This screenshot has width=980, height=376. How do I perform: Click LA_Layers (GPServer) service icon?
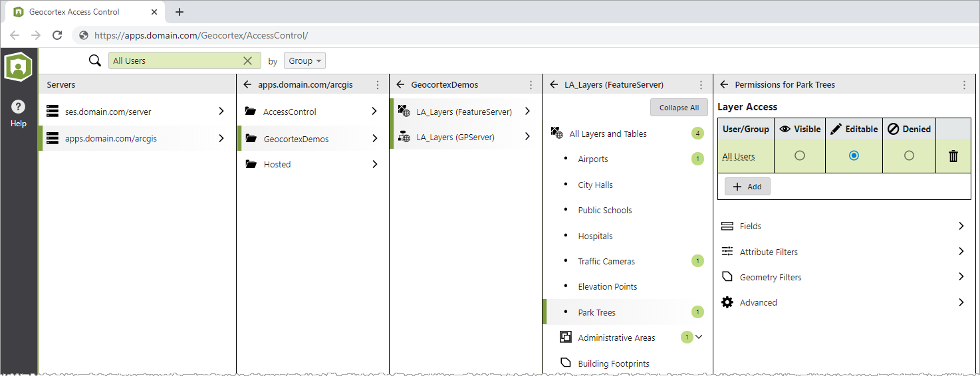[x=404, y=137]
